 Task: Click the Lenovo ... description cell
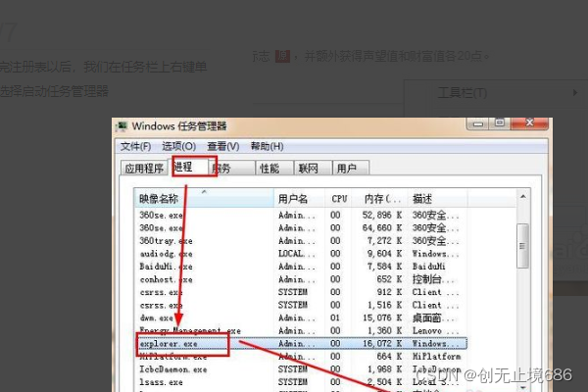click(x=435, y=330)
